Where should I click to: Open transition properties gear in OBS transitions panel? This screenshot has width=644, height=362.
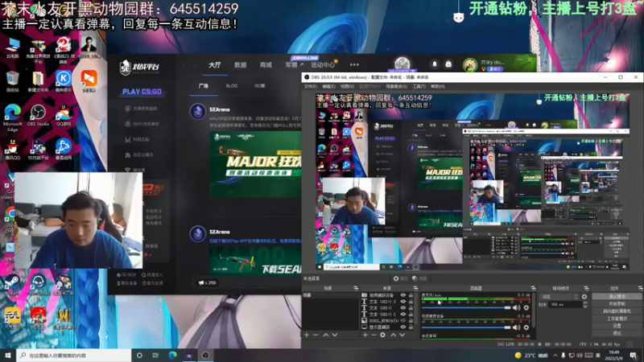tap(584, 296)
